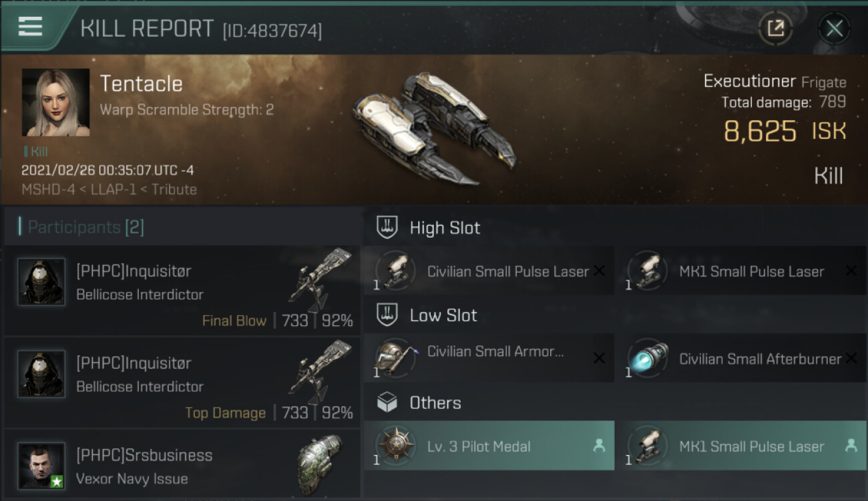Screen dimensions: 868x501
Task: Close the kill report window
Action: (834, 28)
